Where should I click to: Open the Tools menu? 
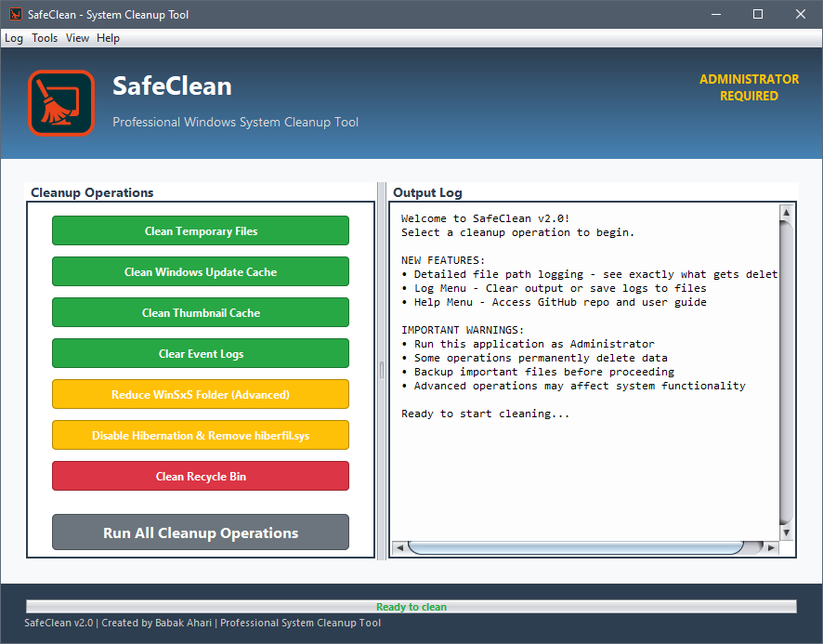(x=45, y=38)
